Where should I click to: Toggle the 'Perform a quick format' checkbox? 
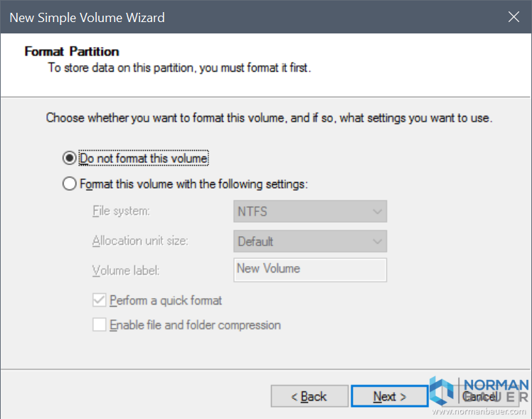click(x=100, y=301)
